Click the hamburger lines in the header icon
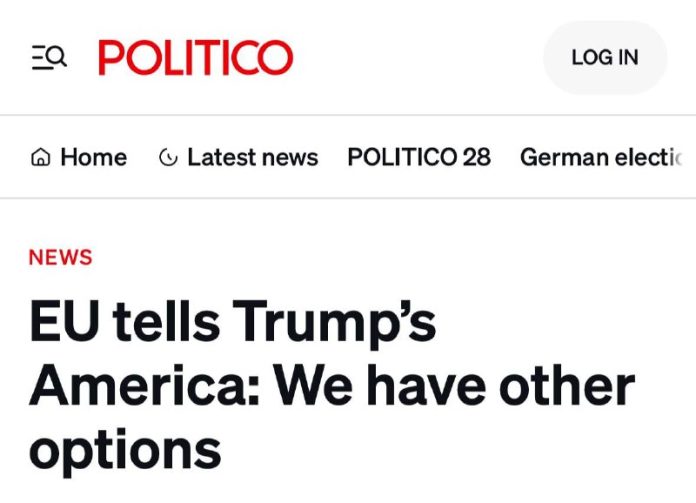This screenshot has height=503, width=696. tap(39, 59)
